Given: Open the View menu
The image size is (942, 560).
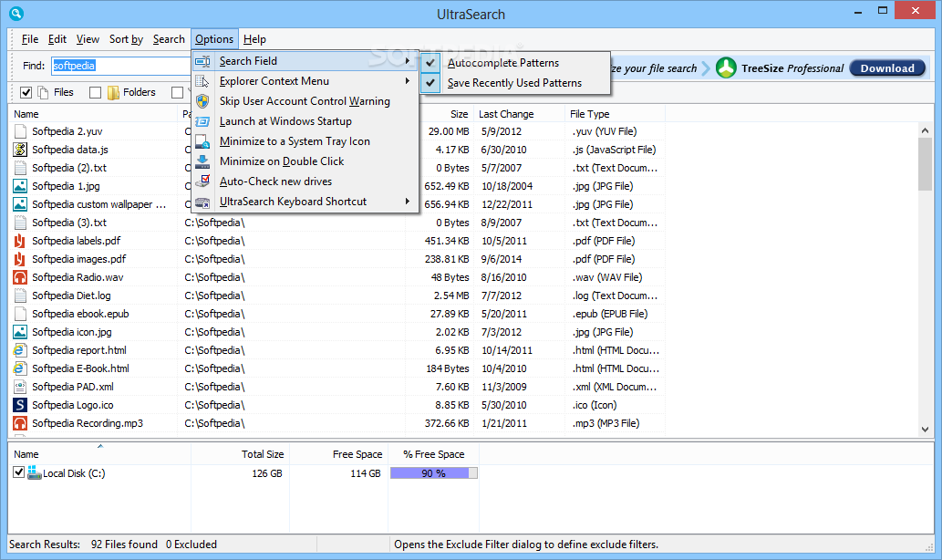Looking at the screenshot, I should pos(88,39).
